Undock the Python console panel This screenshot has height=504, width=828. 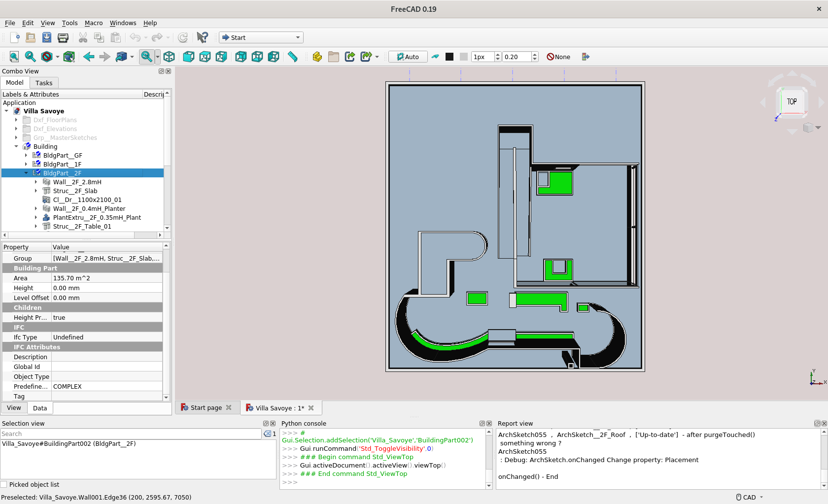click(x=482, y=423)
